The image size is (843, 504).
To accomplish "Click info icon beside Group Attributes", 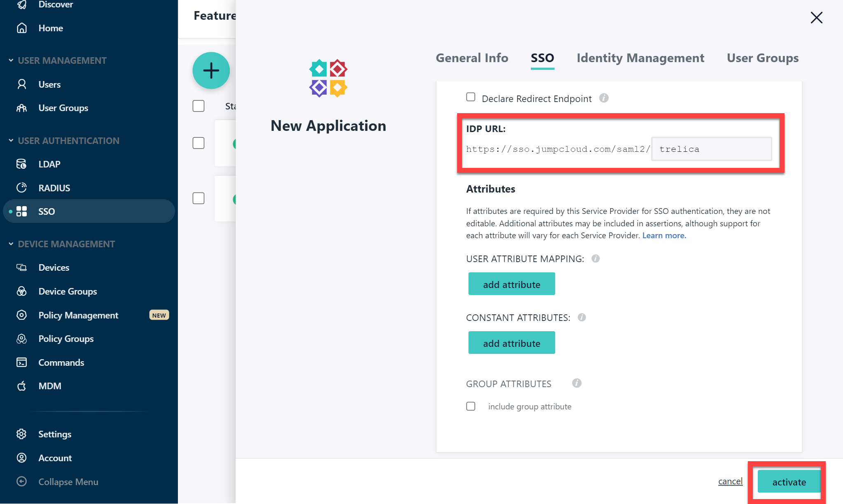I will coord(577,383).
